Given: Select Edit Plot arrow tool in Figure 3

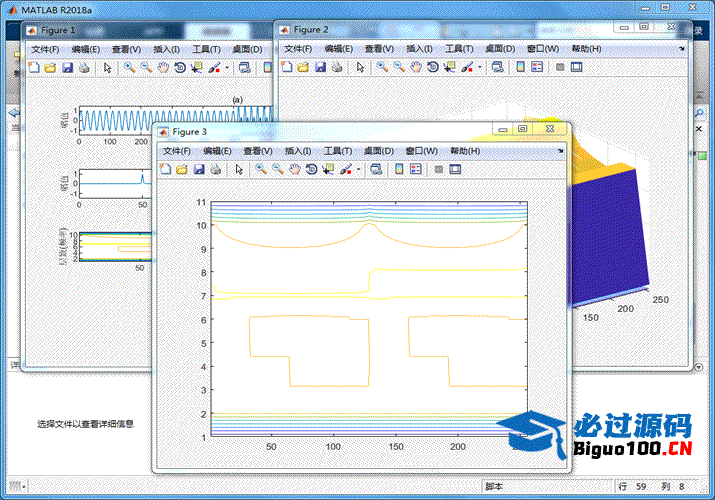Looking at the screenshot, I should tap(239, 170).
